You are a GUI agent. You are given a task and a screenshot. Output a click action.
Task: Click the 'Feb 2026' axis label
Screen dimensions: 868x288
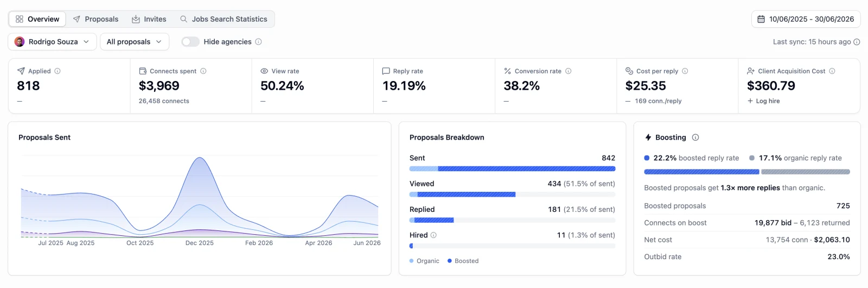click(259, 243)
